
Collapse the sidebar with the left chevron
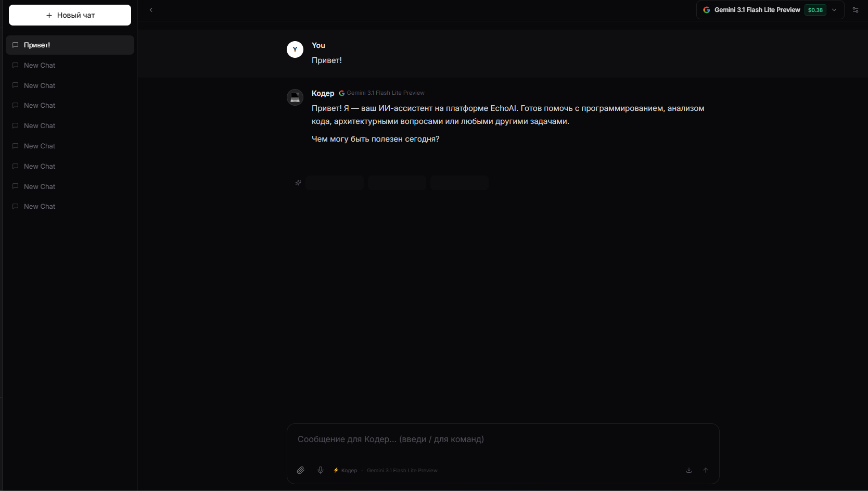(151, 10)
